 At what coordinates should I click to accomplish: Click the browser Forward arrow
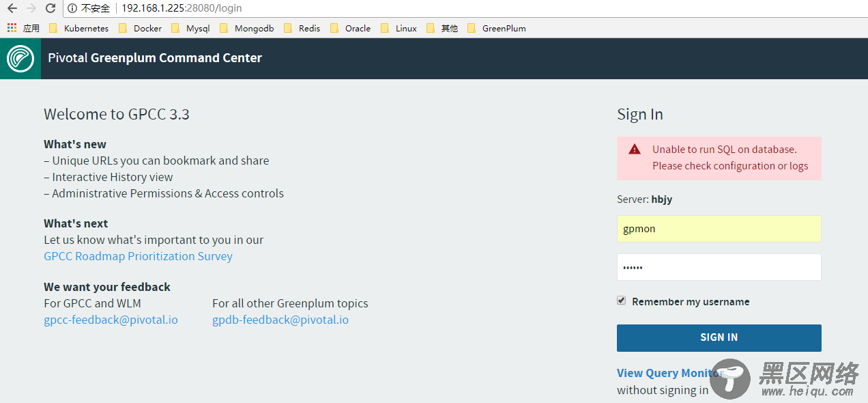tap(31, 8)
